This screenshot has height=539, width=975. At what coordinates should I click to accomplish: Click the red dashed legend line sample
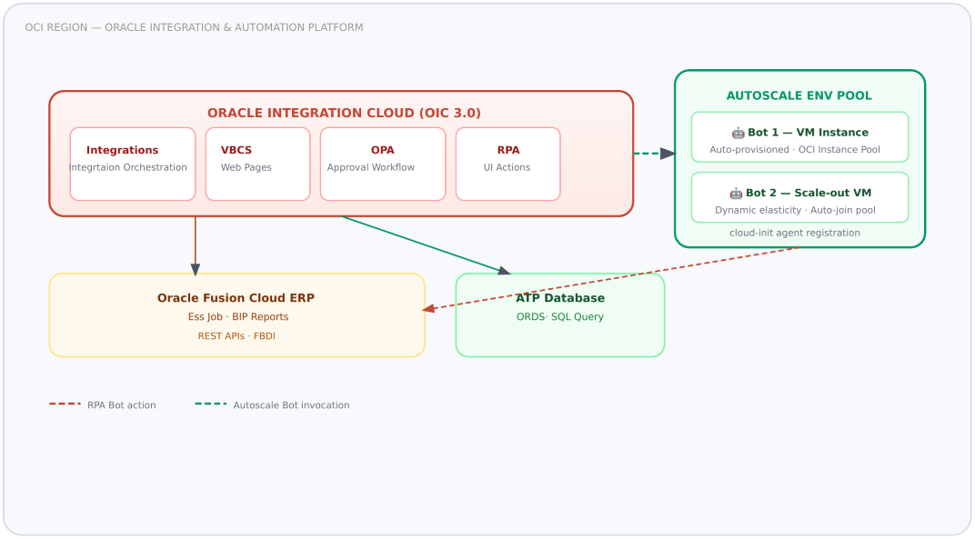(65, 404)
